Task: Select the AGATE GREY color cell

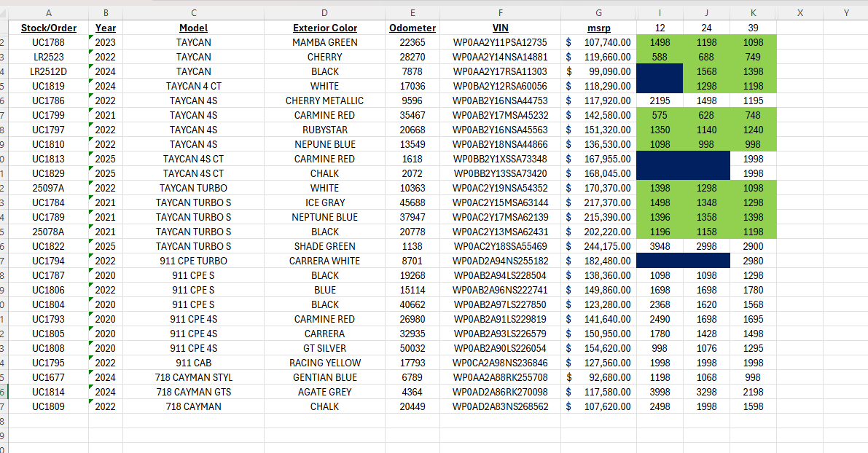Action: click(325, 392)
